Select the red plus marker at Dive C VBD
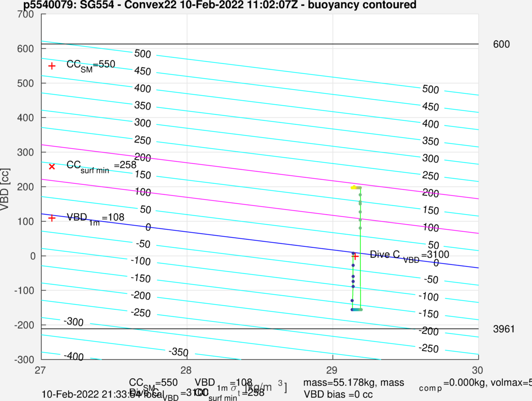The image size is (532, 401). [x=355, y=256]
